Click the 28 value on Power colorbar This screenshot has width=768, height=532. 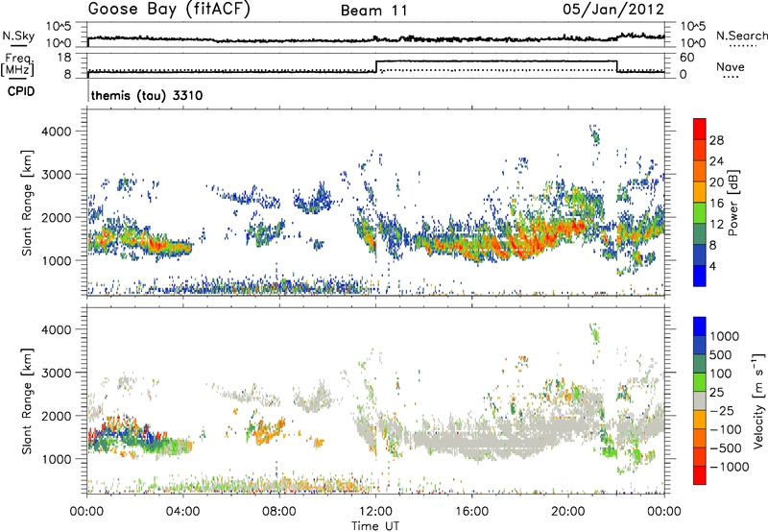pyautogui.click(x=716, y=140)
